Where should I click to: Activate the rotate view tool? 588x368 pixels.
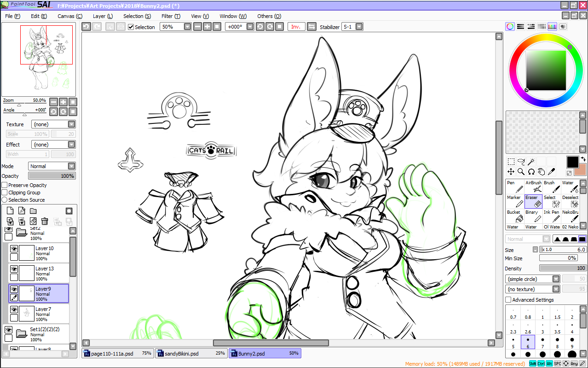tap(531, 172)
